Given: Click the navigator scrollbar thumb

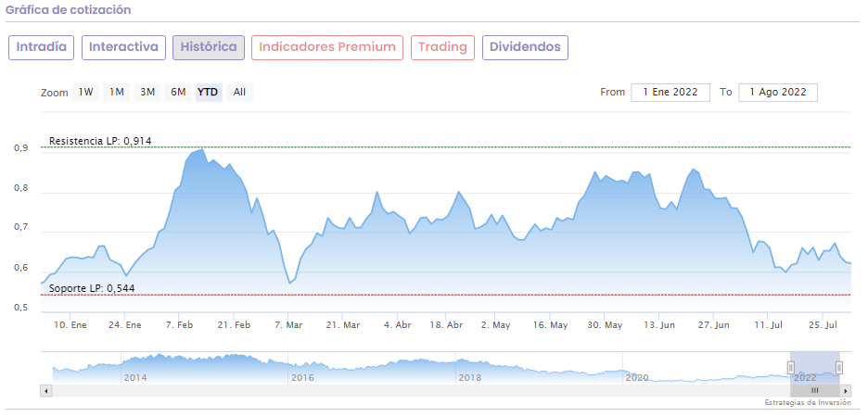Looking at the screenshot, I should [x=815, y=391].
